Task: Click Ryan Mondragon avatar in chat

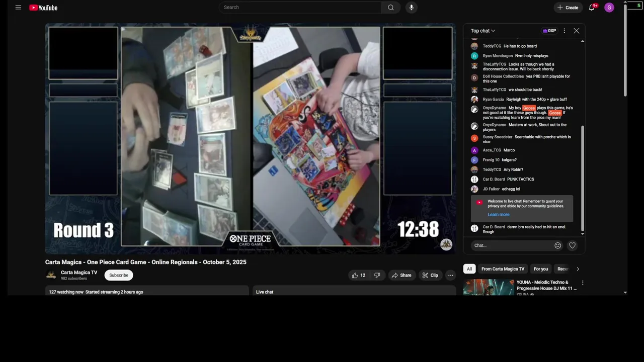Action: 474,56
